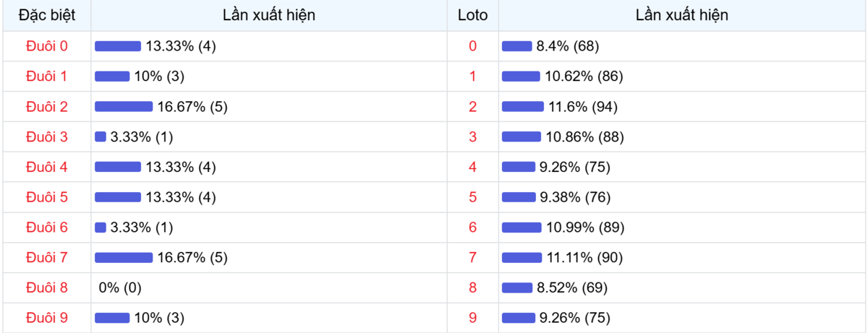The width and height of the screenshot is (868, 333).
Task: Click the 11.11% (90) bar
Action: point(522,257)
